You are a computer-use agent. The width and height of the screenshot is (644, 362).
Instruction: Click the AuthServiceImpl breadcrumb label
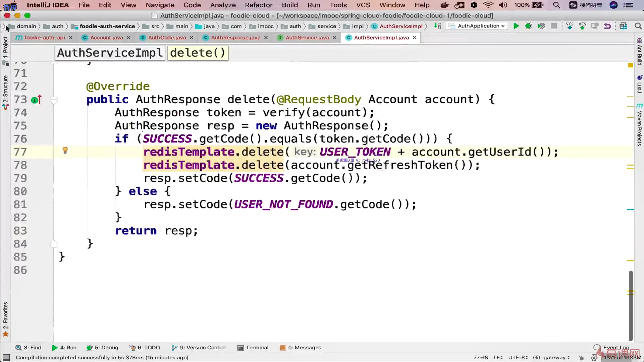tap(110, 53)
